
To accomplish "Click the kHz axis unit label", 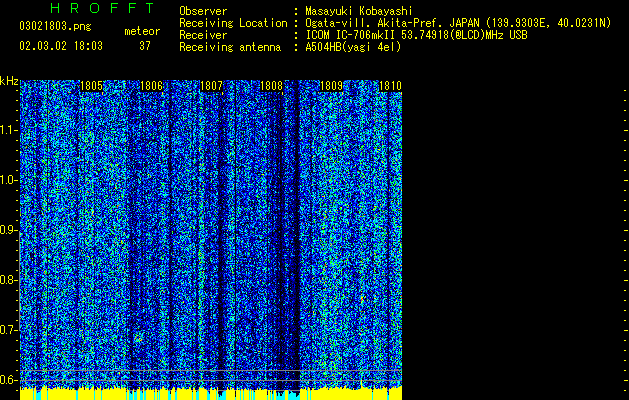I will (9, 81).
